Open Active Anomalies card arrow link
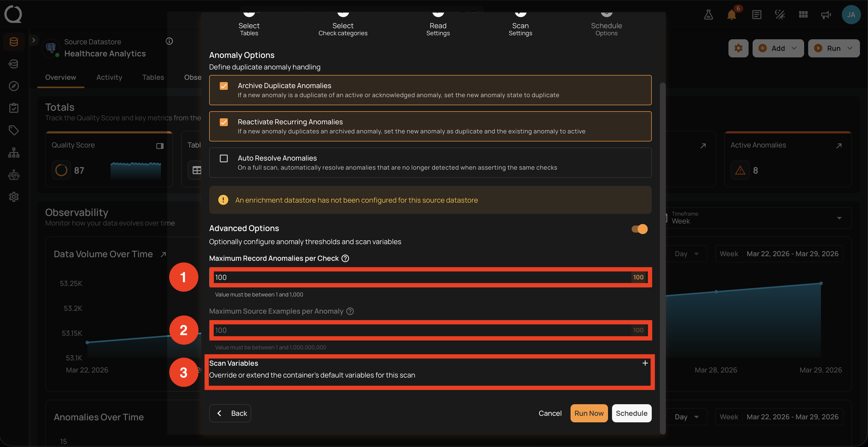 839,146
